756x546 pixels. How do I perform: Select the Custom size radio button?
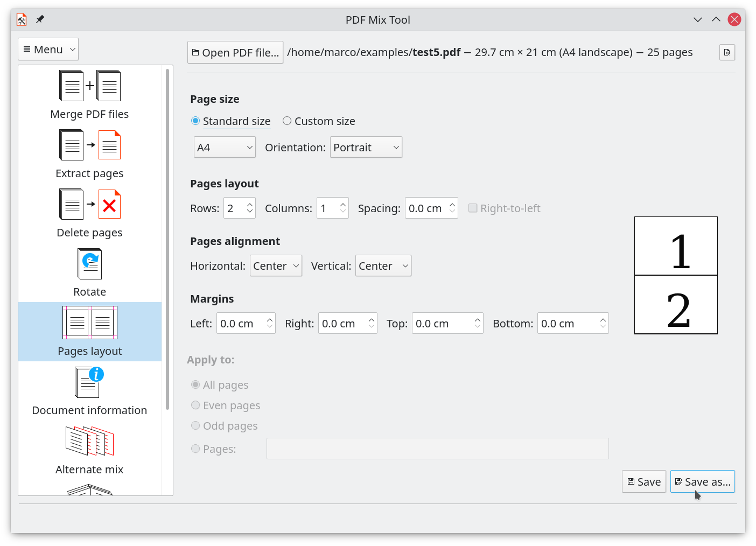287,121
